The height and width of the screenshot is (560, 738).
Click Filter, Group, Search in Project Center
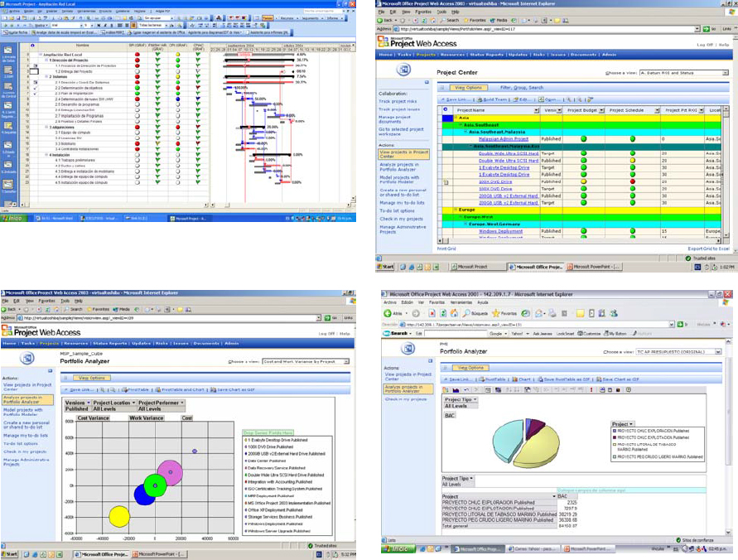tap(522, 88)
